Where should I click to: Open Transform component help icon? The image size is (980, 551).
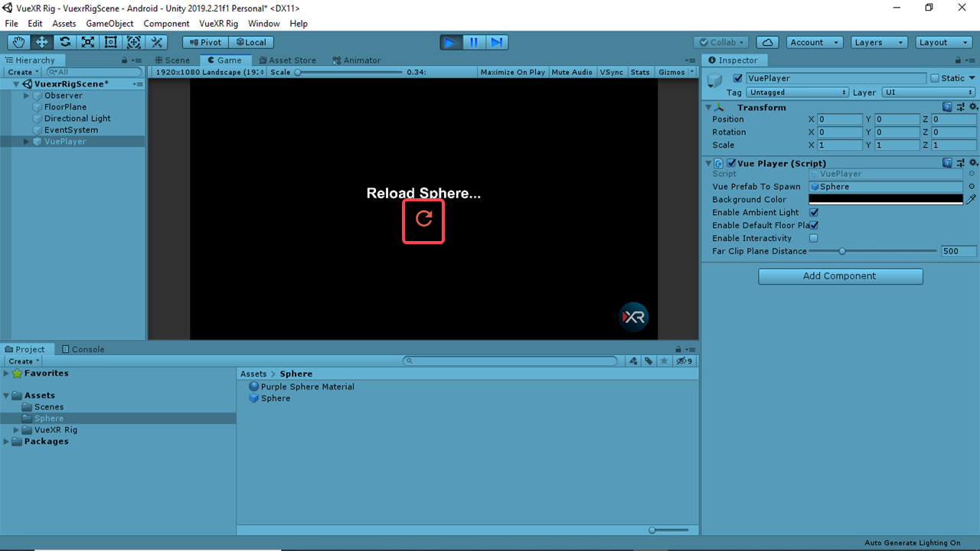pyautogui.click(x=948, y=107)
